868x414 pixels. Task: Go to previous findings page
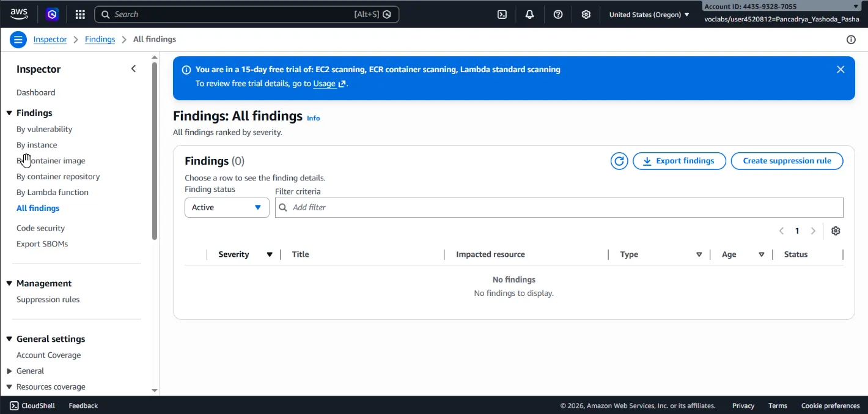[781, 231]
